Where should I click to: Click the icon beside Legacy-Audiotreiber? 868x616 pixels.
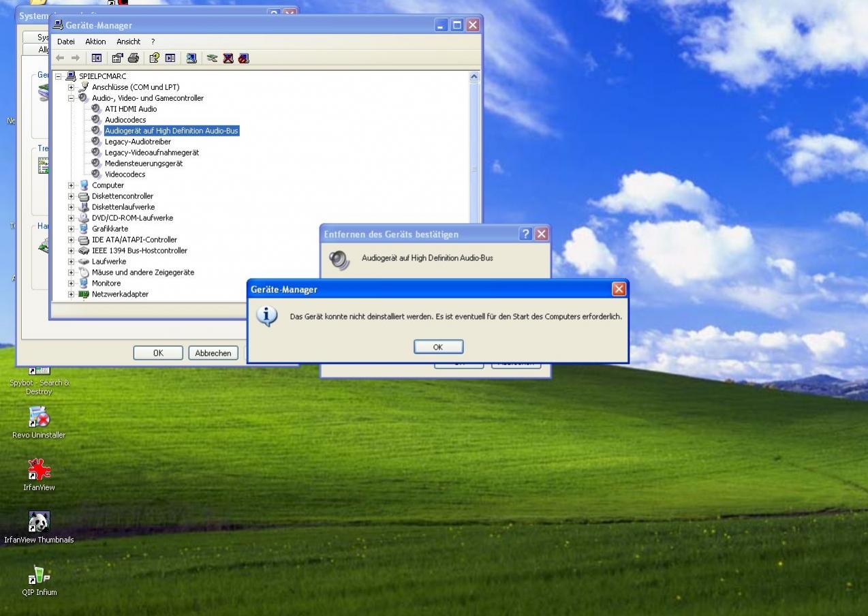click(96, 142)
